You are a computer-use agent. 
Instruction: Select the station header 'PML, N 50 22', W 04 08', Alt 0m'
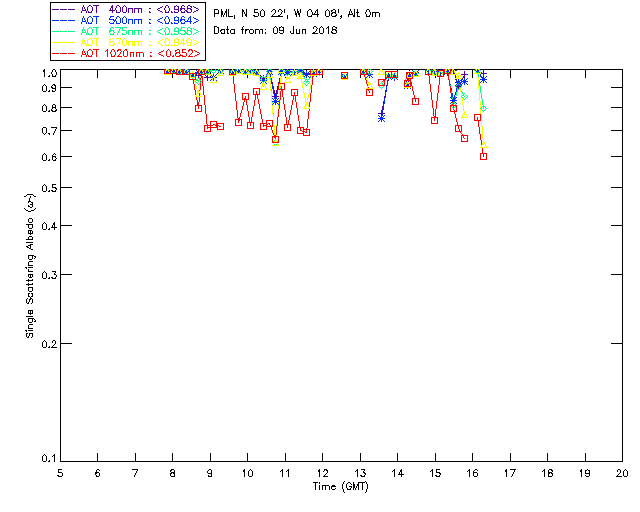pos(297,13)
